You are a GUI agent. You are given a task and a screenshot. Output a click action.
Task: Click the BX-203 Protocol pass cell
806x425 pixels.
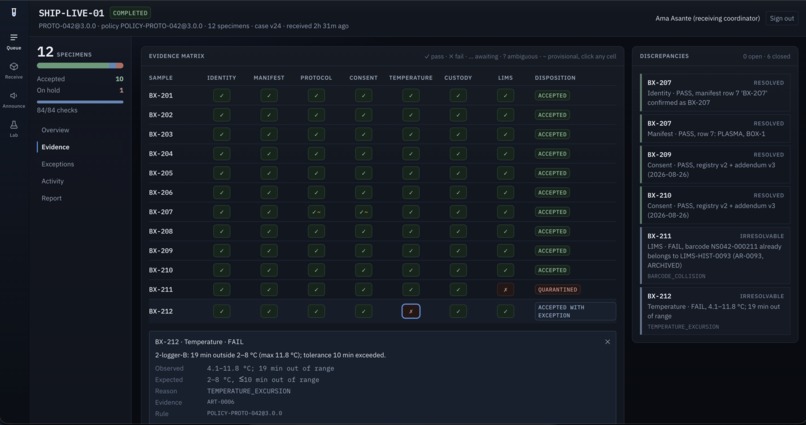pyautogui.click(x=316, y=134)
